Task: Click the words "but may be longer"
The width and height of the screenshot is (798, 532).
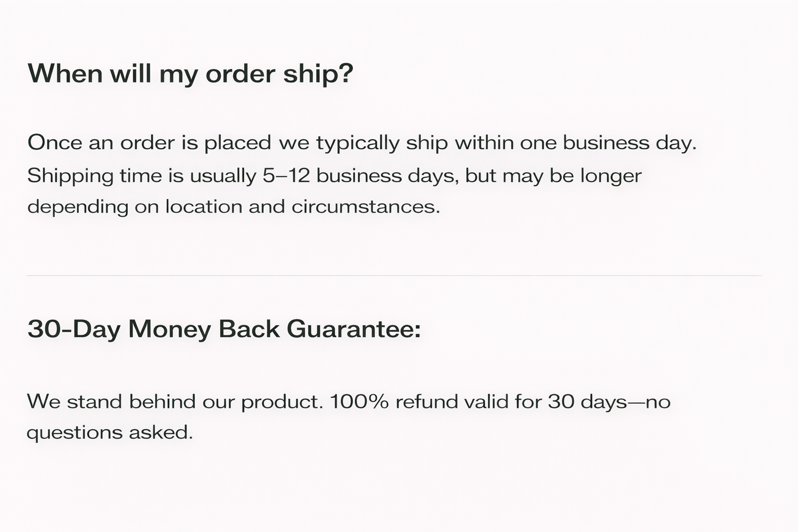Action: coord(553,175)
